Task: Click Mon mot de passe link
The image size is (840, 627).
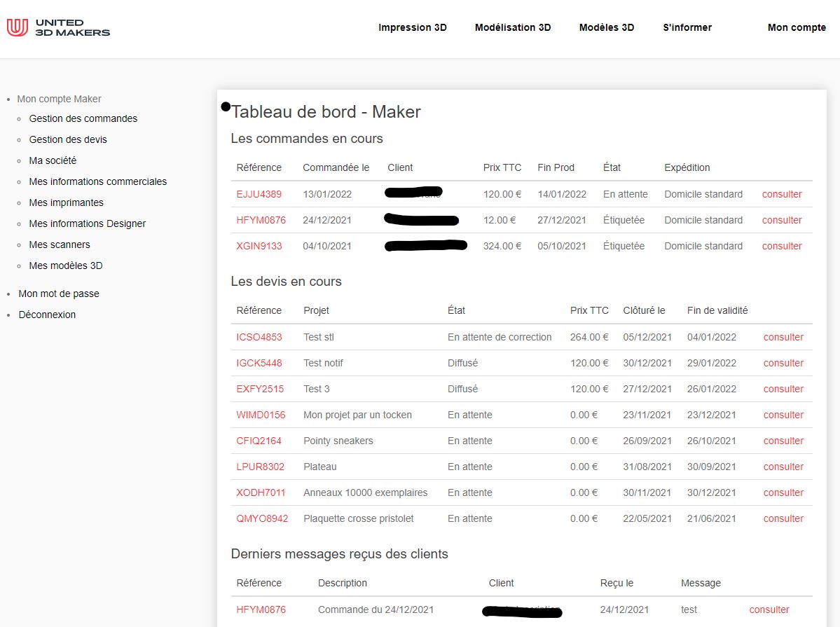Action: tap(59, 294)
